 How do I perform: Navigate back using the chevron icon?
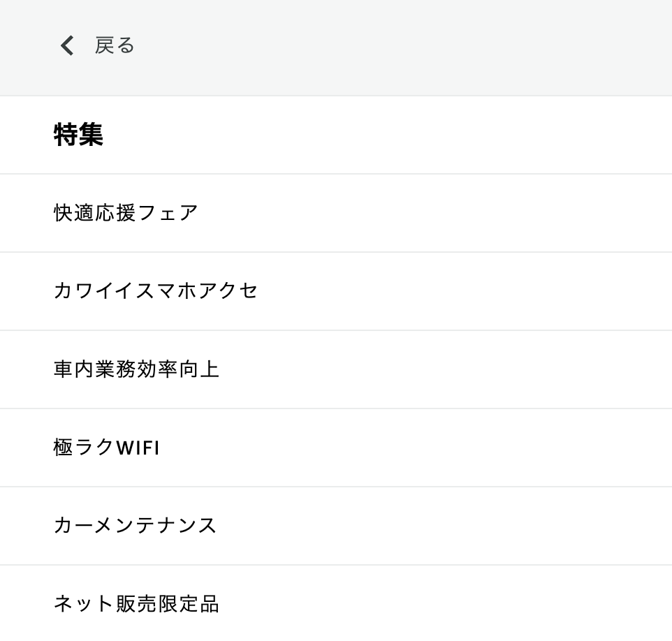pos(67,45)
